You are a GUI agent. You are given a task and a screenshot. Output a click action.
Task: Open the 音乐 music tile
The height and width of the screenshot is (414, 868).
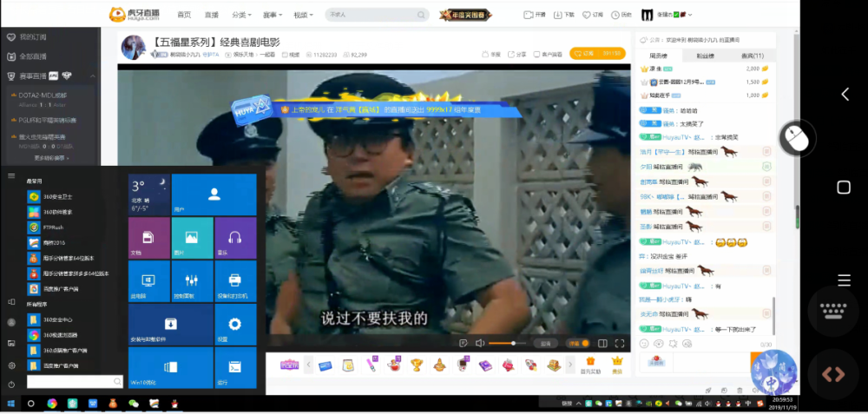235,238
